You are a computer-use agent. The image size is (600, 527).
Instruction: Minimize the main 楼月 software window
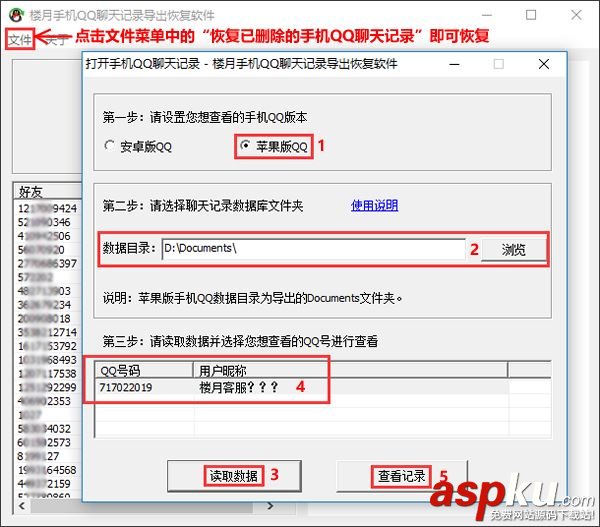pos(487,15)
